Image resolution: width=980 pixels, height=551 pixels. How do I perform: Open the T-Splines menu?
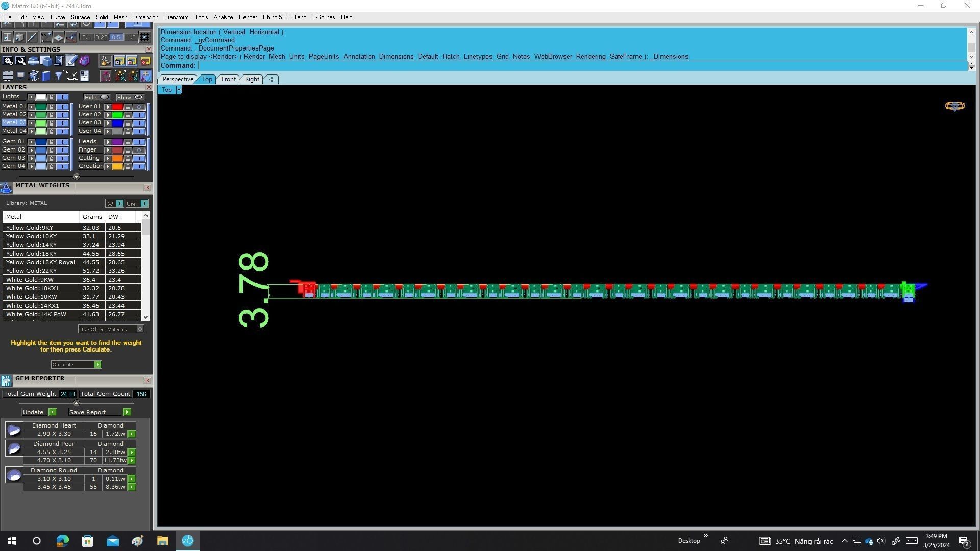click(323, 17)
